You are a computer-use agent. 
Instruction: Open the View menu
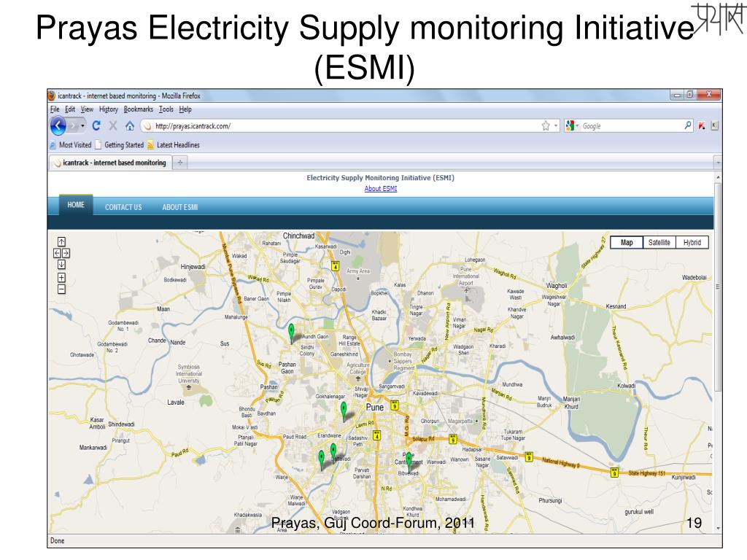point(87,109)
